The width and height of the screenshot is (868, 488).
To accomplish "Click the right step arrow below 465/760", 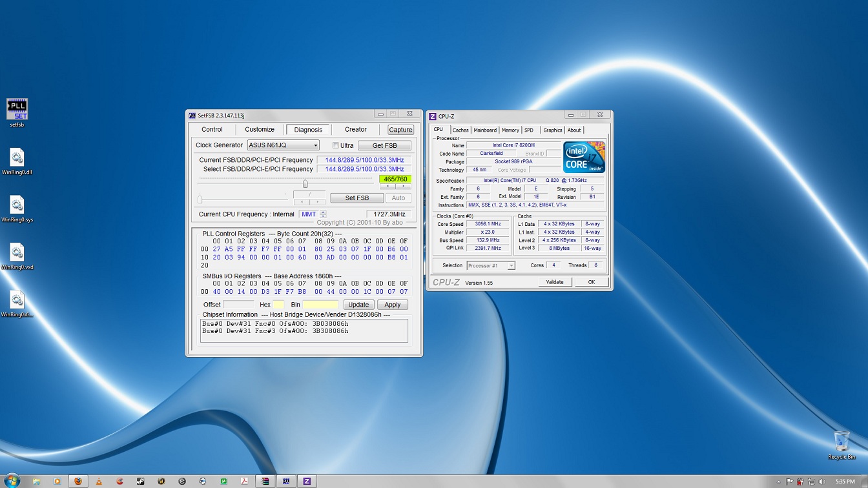I will coord(403,186).
